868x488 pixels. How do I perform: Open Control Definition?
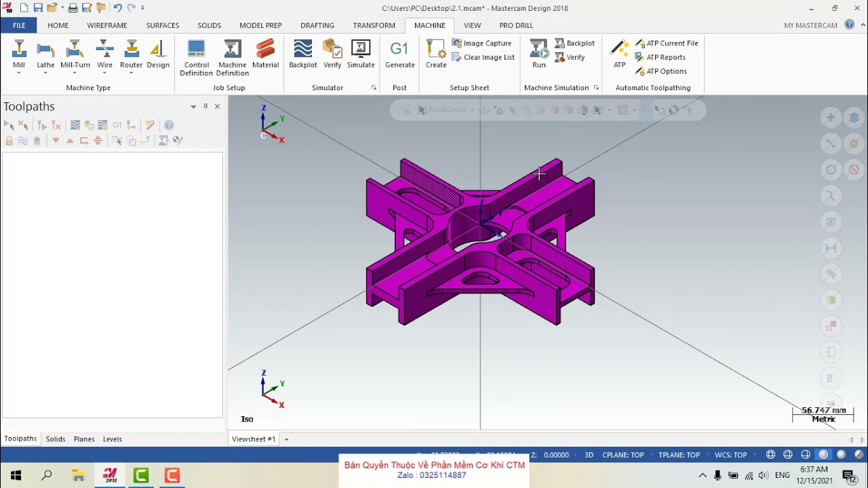click(196, 58)
